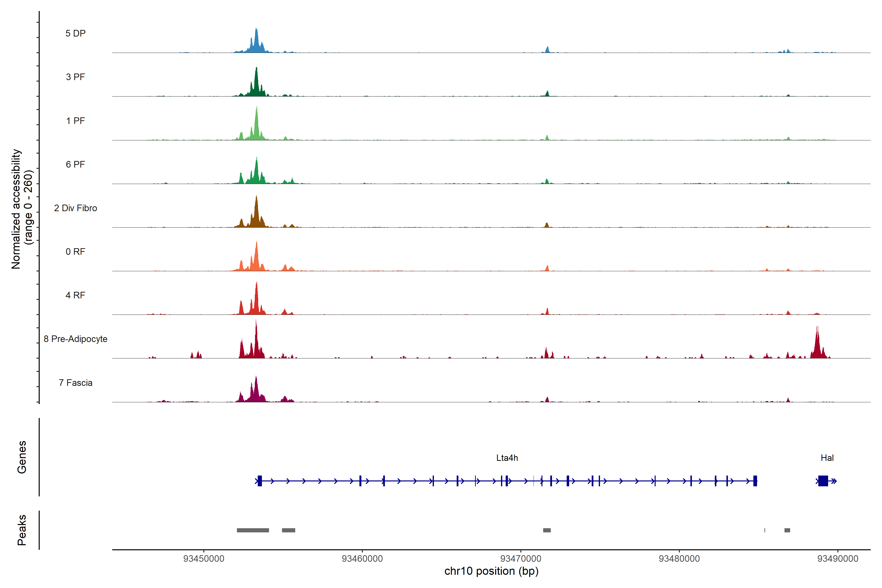
Task: Click the Hal gene name
Action: [x=827, y=457]
